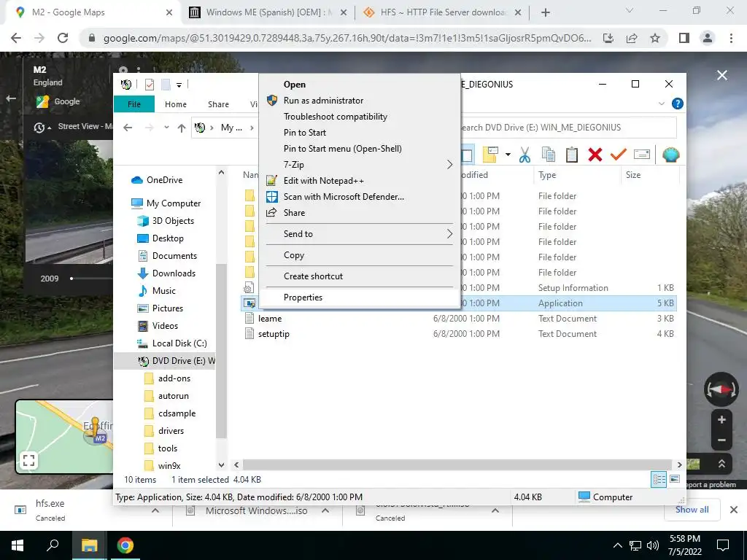747x560 pixels.
Task: Click New Folder icon in Quick Access Toolbar
Action: (x=166, y=85)
